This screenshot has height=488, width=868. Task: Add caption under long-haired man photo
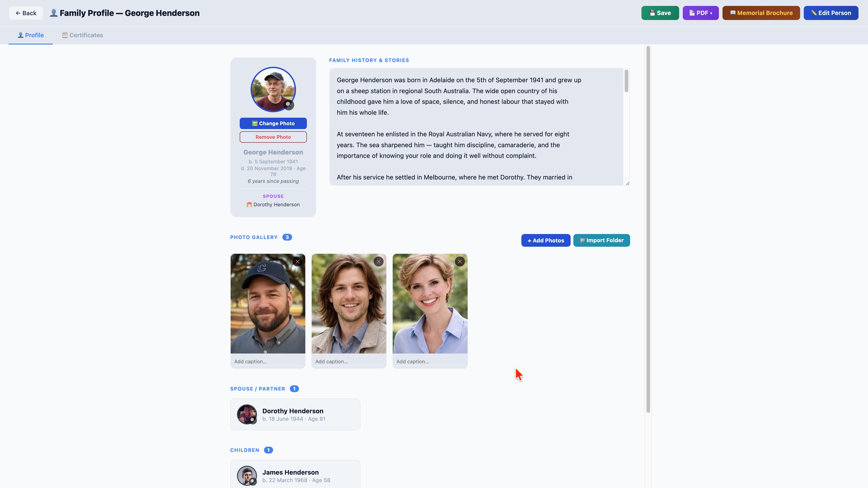pyautogui.click(x=349, y=361)
